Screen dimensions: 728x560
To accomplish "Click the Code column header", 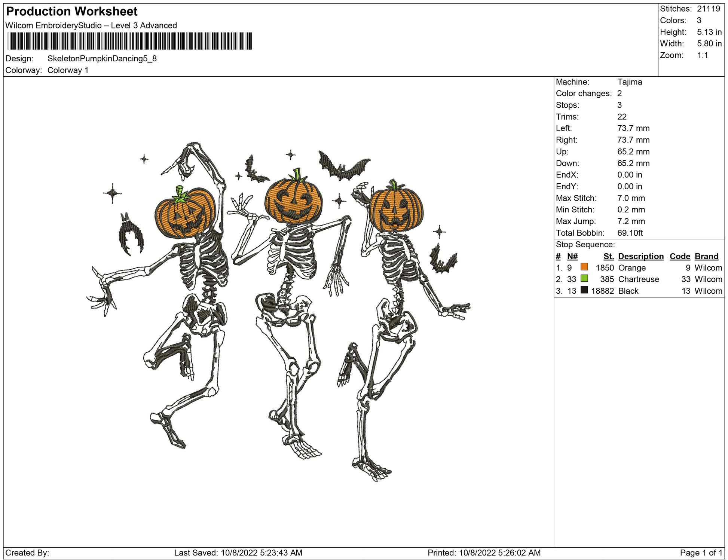I will tap(679, 256).
